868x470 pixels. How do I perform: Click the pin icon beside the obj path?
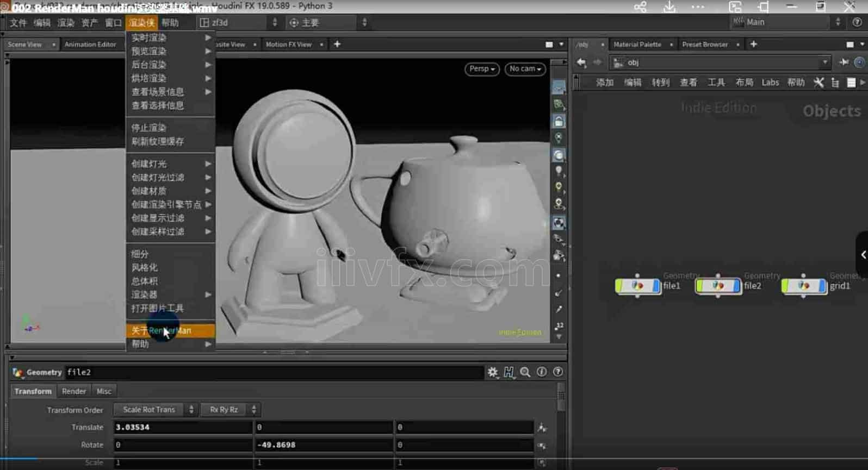(x=844, y=62)
